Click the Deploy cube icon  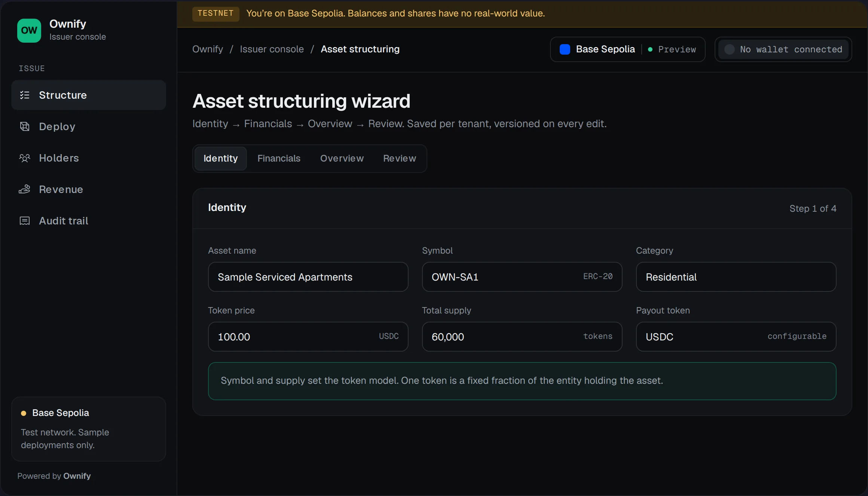tap(25, 126)
